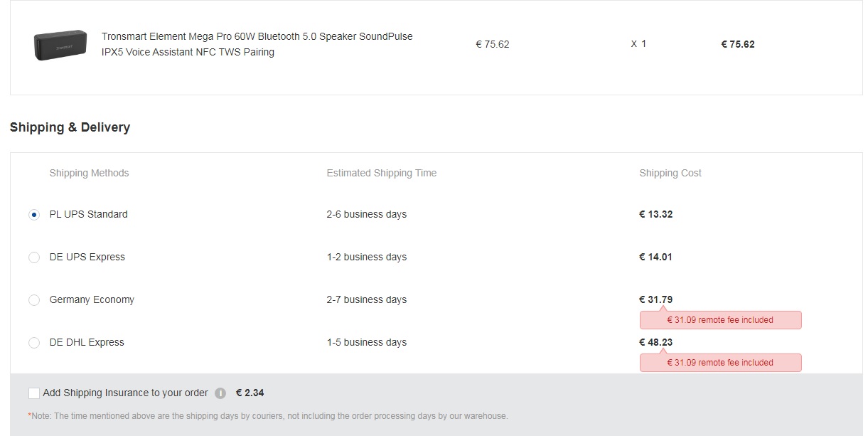
Task: Click the € 14.01 shipping cost
Action: pos(655,257)
